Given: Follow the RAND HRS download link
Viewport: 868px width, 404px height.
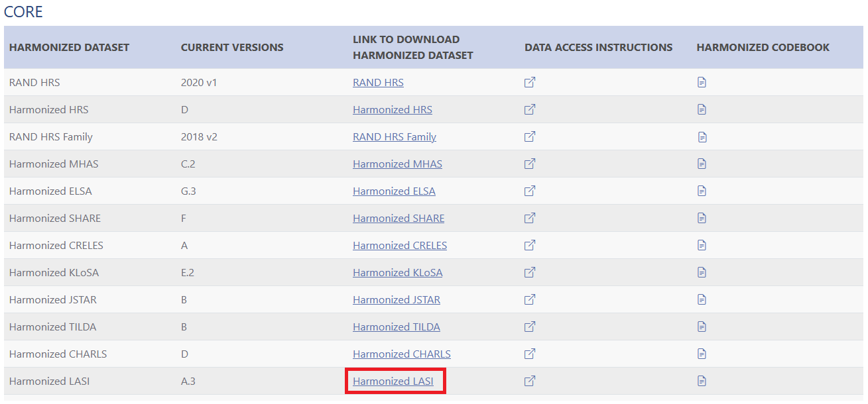Looking at the screenshot, I should pos(378,83).
